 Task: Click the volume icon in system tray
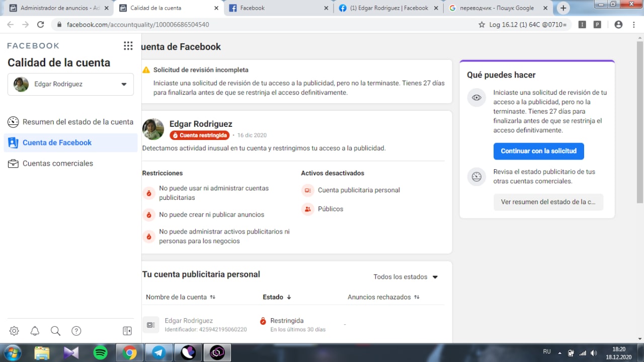click(x=594, y=353)
